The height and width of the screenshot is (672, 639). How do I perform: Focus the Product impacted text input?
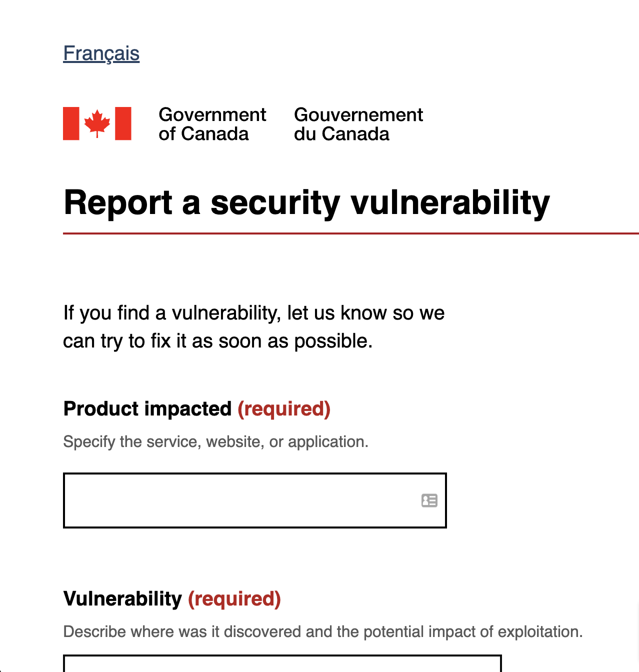pos(240,500)
